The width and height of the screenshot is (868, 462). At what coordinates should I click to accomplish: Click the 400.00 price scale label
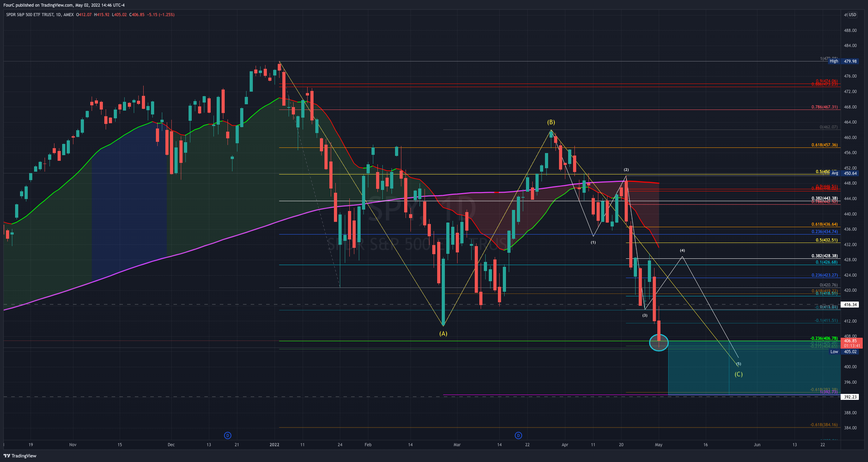tap(850, 367)
